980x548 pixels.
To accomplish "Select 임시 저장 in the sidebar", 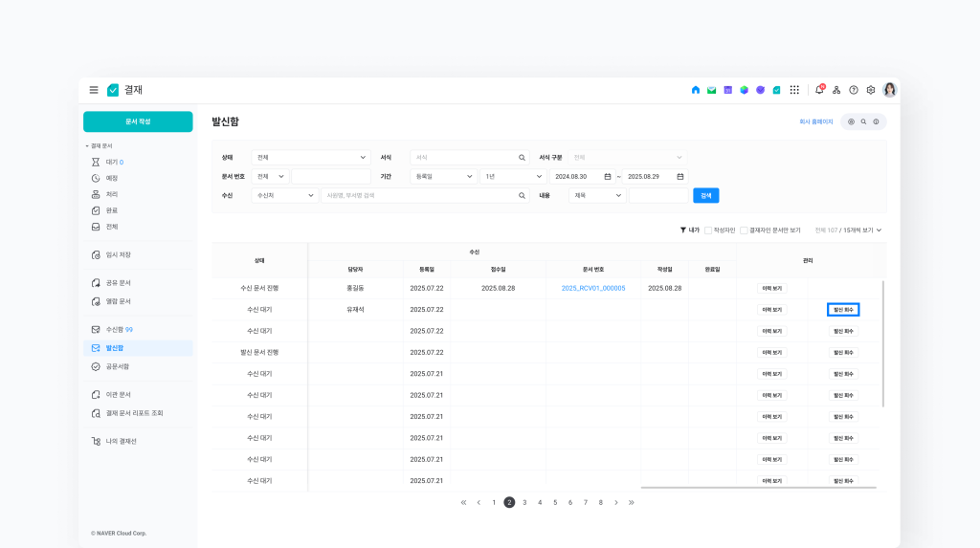I will tap(118, 254).
